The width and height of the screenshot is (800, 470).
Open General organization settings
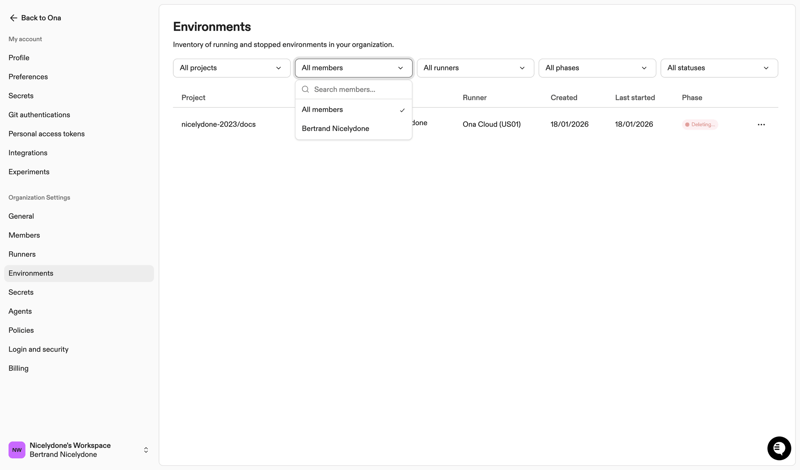[x=79, y=216]
